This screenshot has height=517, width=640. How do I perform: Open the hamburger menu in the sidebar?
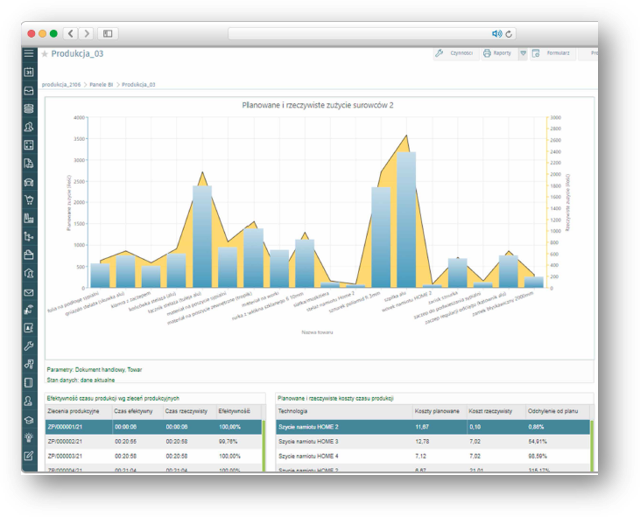tap(29, 53)
